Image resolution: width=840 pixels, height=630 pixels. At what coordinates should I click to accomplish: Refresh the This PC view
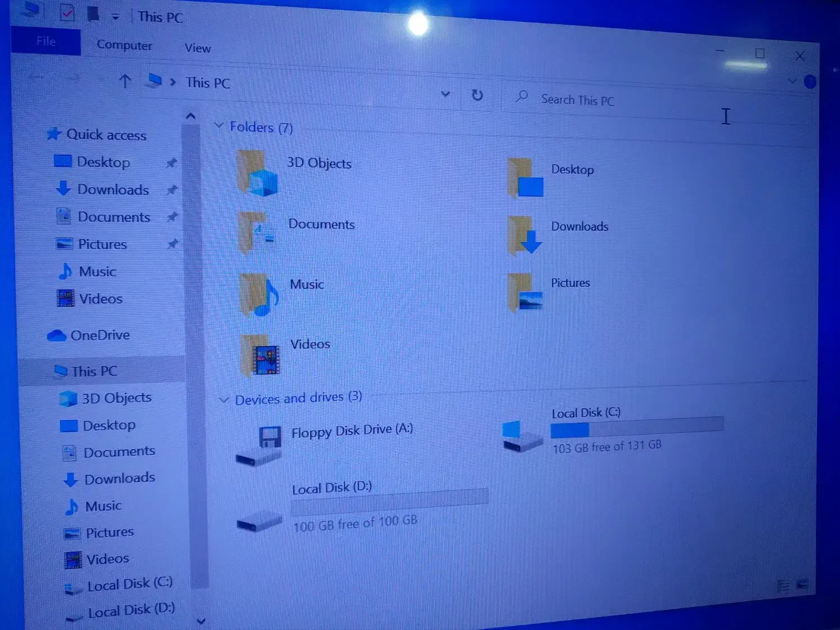pos(477,95)
